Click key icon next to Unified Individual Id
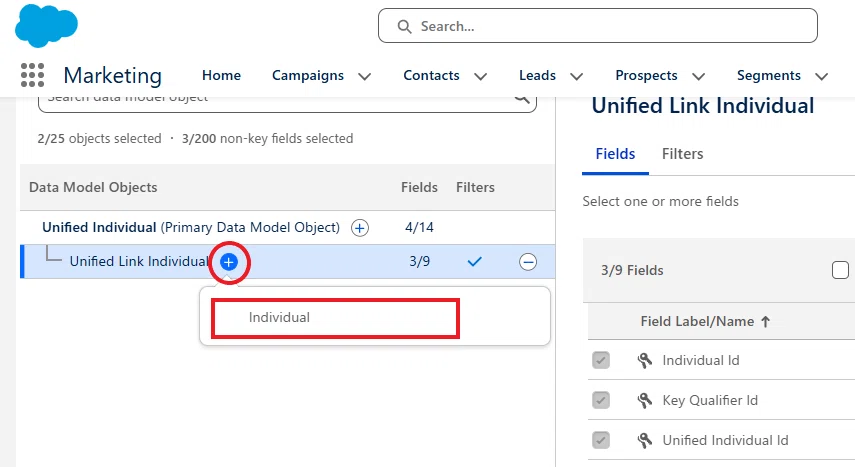Viewport: 855px width, 467px height. coord(645,440)
